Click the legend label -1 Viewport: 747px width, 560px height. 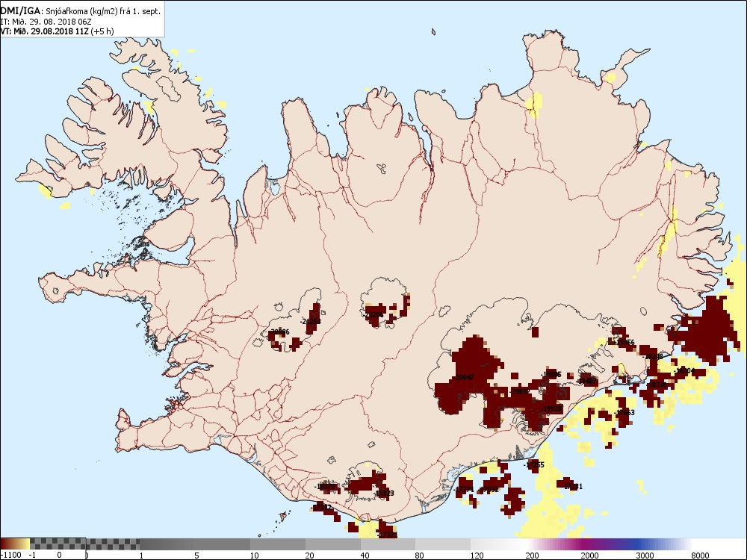[x=32, y=555]
